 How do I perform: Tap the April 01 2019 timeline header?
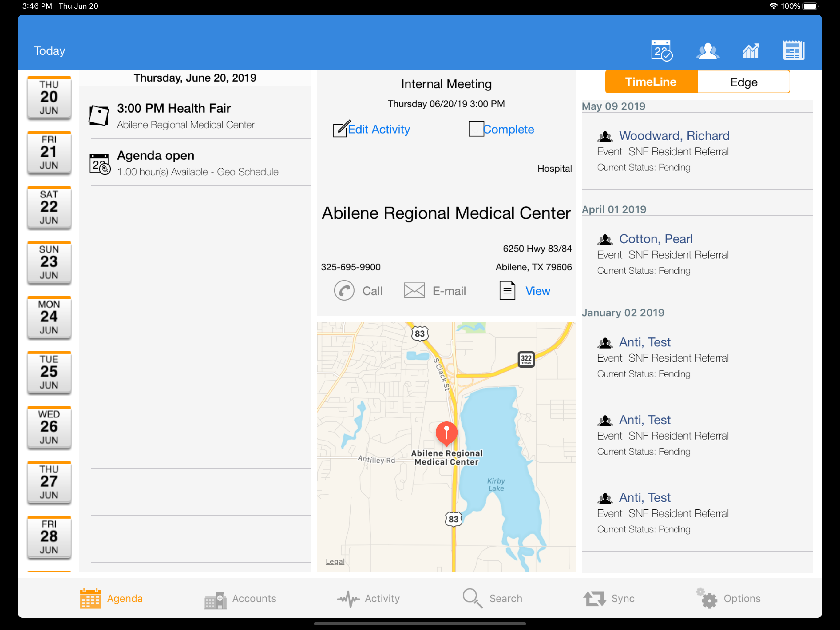pyautogui.click(x=614, y=209)
